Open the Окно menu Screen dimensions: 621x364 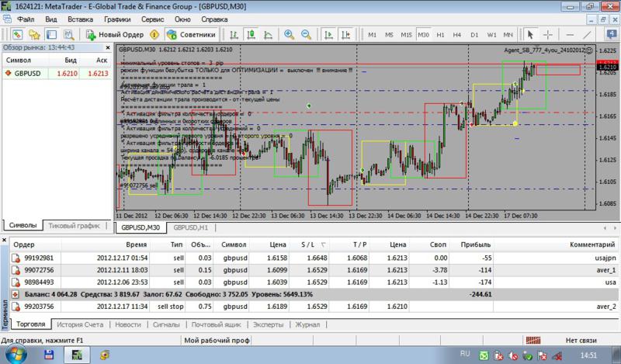tap(182, 19)
